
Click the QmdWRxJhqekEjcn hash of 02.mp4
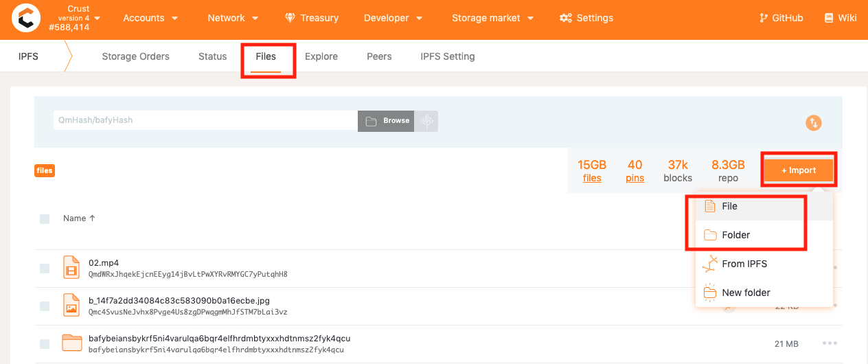pos(187,274)
